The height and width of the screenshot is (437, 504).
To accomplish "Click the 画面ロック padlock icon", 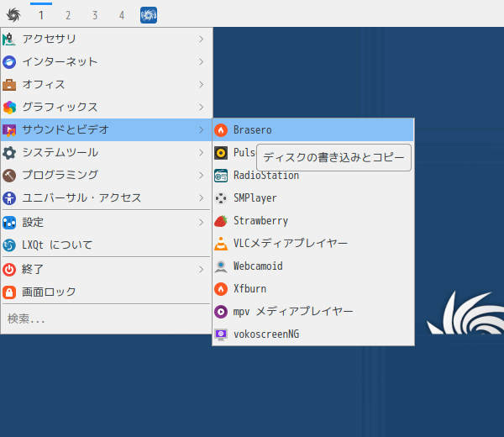I will pyautogui.click(x=9, y=292).
